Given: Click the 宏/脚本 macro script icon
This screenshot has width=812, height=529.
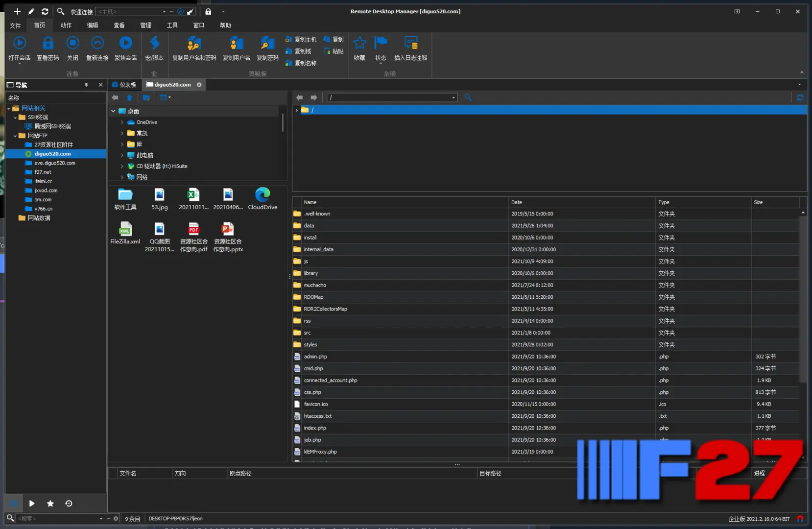Looking at the screenshot, I should 154,44.
